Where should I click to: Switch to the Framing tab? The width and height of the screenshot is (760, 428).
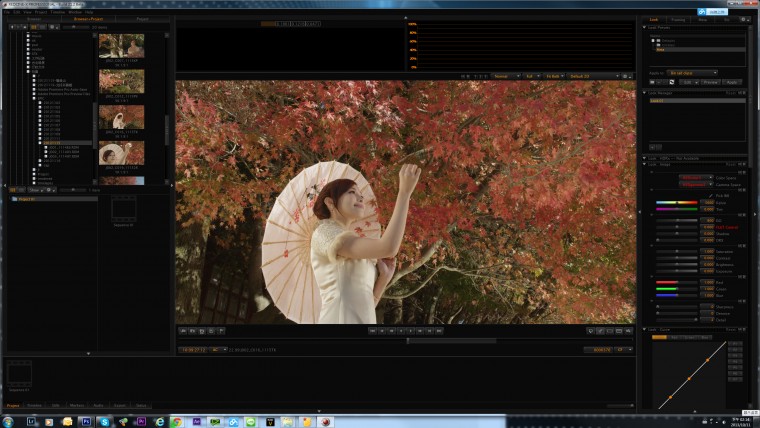pos(678,19)
